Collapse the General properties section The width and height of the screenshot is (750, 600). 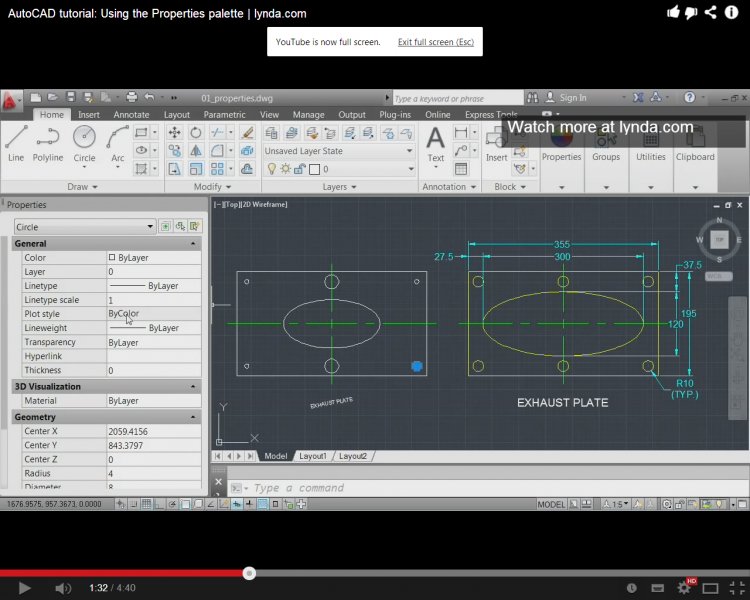tap(193, 244)
